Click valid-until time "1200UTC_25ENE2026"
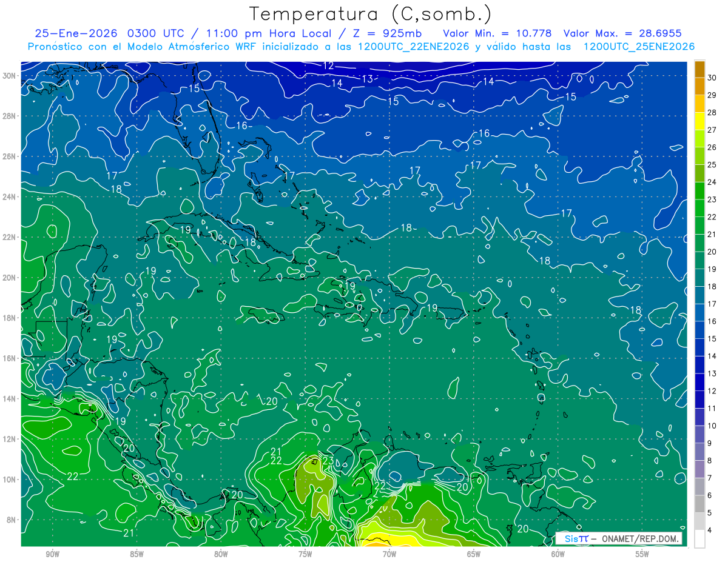The image size is (728, 562). pos(639,47)
